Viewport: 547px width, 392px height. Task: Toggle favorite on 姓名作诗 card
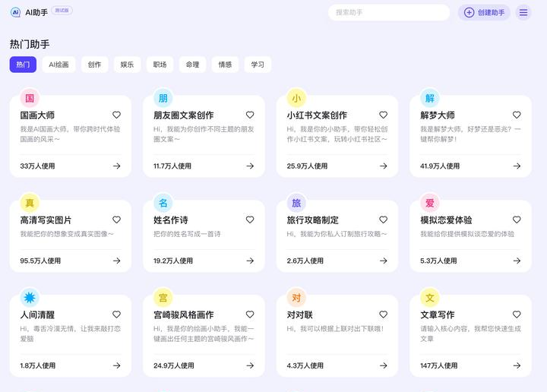250,220
